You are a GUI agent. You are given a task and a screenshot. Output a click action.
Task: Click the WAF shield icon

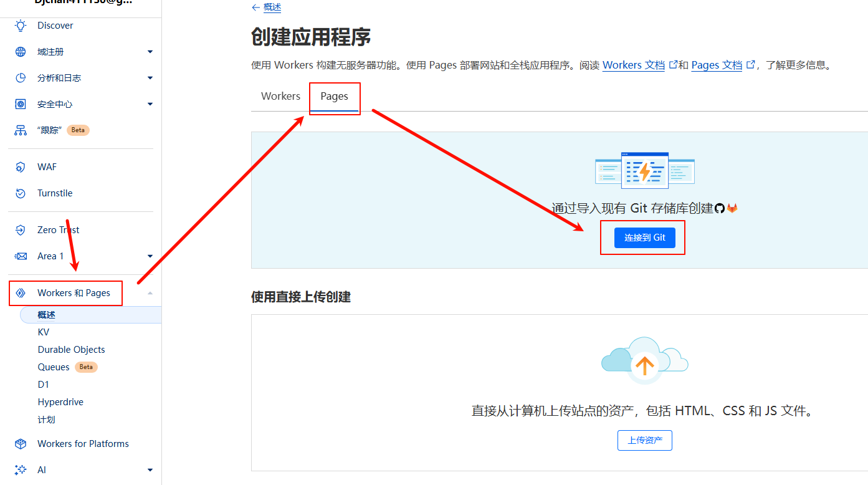point(21,167)
